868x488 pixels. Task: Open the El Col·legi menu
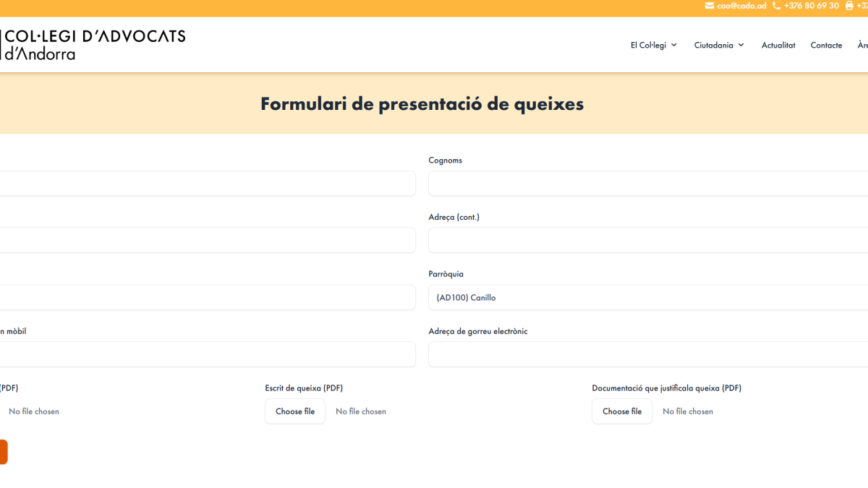(654, 45)
